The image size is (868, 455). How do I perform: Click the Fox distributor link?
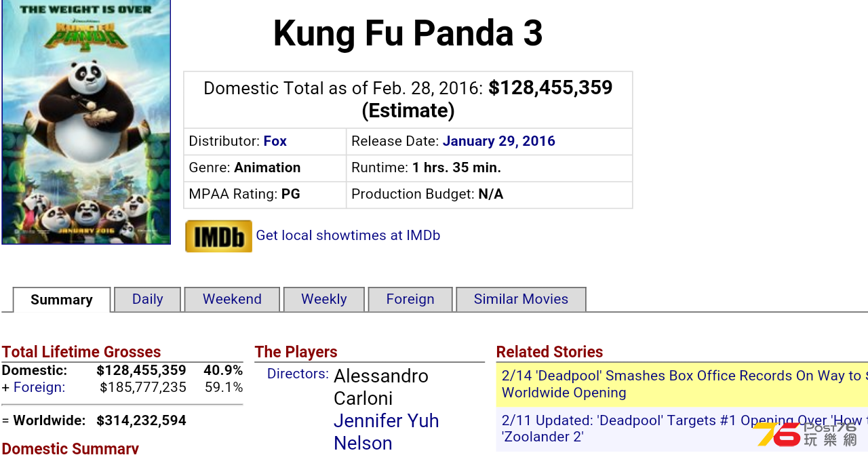275,141
